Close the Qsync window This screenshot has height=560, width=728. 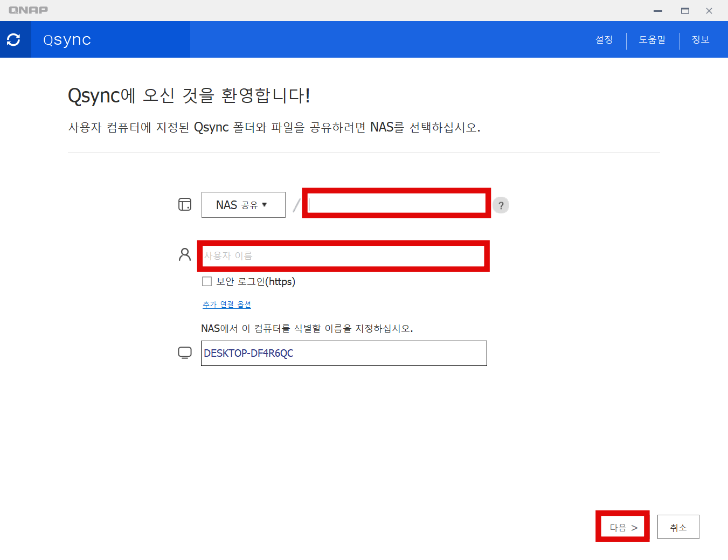(709, 11)
